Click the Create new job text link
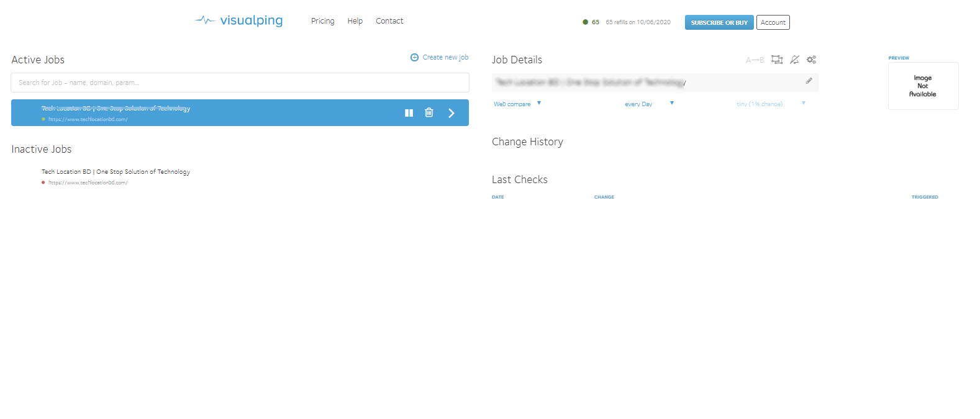The width and height of the screenshot is (980, 419). click(x=445, y=57)
